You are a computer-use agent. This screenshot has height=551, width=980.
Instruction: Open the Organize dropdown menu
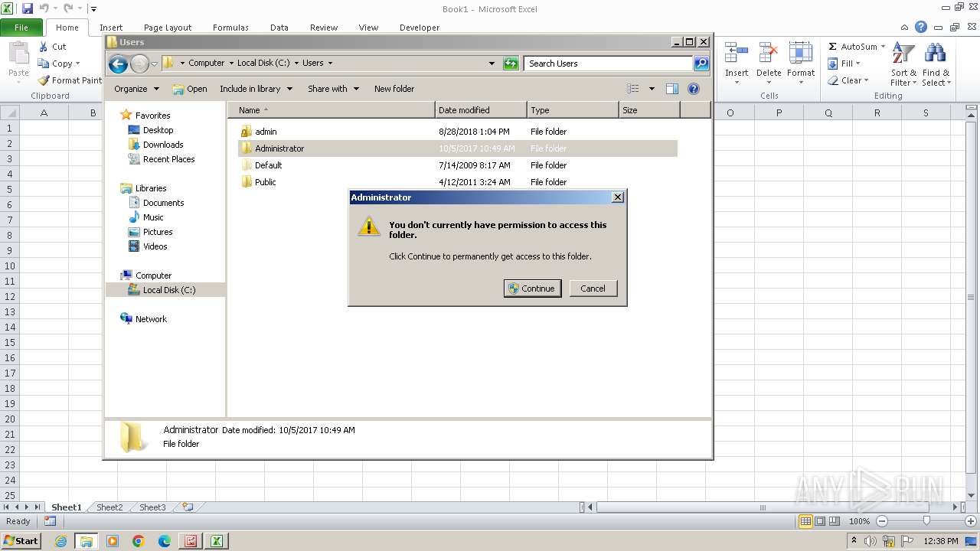136,89
